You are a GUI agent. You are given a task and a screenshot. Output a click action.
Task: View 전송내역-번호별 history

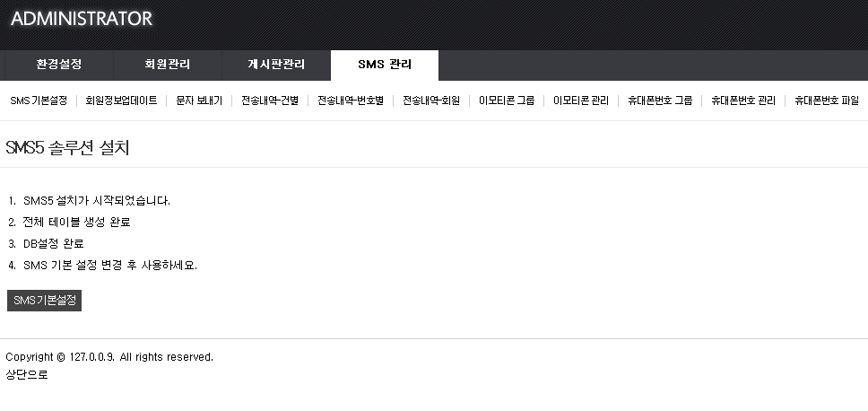(351, 101)
